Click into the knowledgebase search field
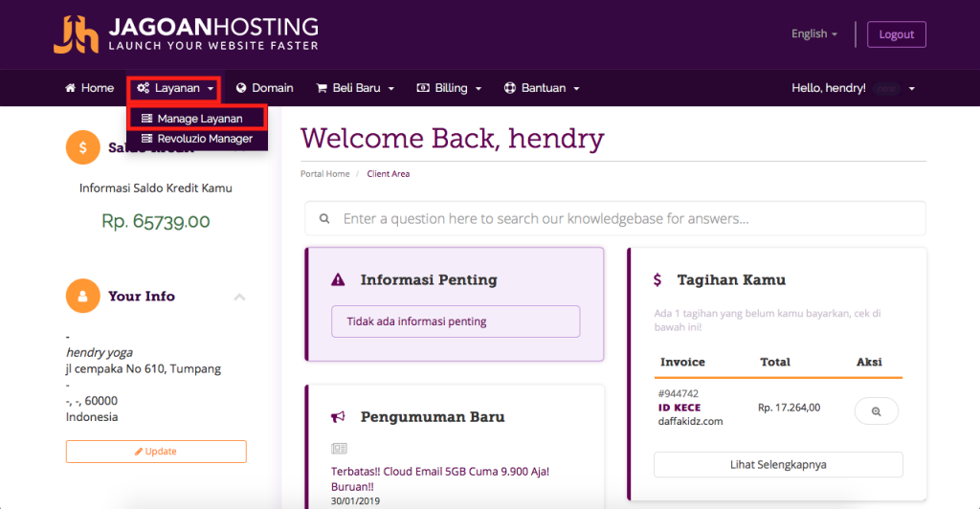 pos(615,218)
